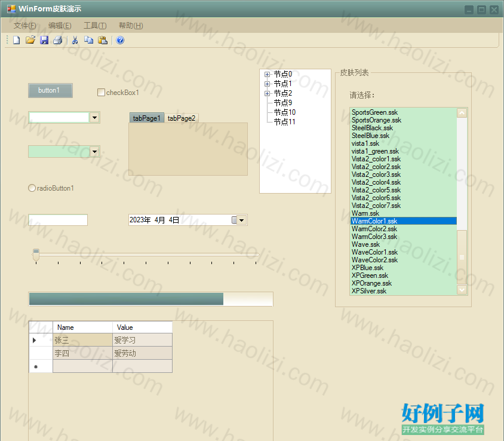Select SteelBlue.ssk skin
Screen dimensions: 504x441
404,136
